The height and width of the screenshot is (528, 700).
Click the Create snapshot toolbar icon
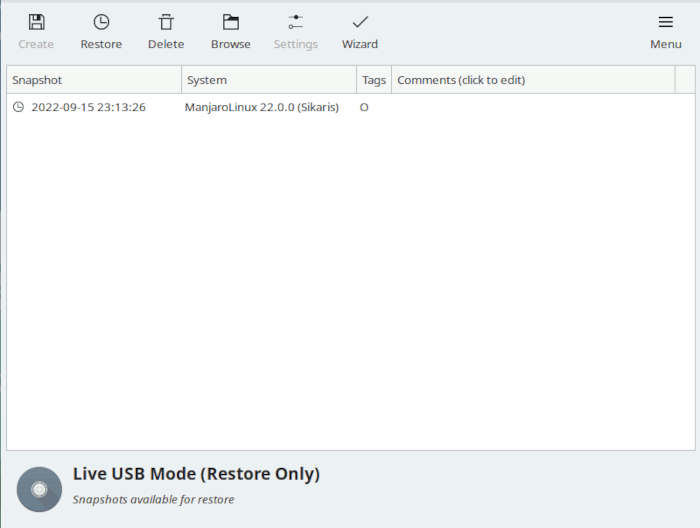[x=36, y=22]
